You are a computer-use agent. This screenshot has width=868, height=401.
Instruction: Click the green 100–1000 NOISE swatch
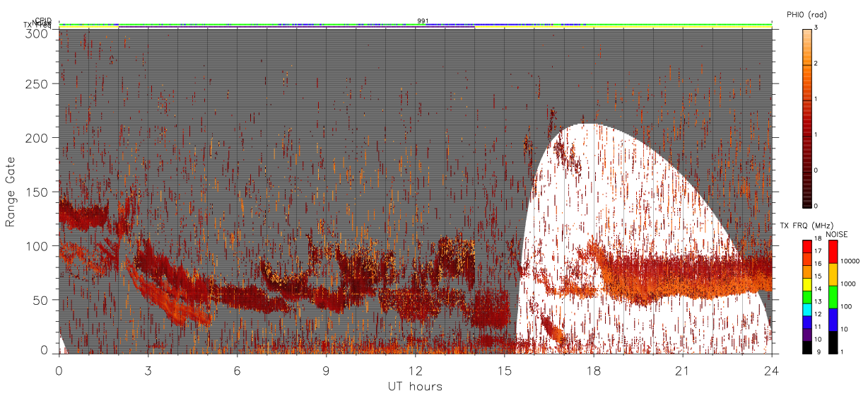point(833,297)
